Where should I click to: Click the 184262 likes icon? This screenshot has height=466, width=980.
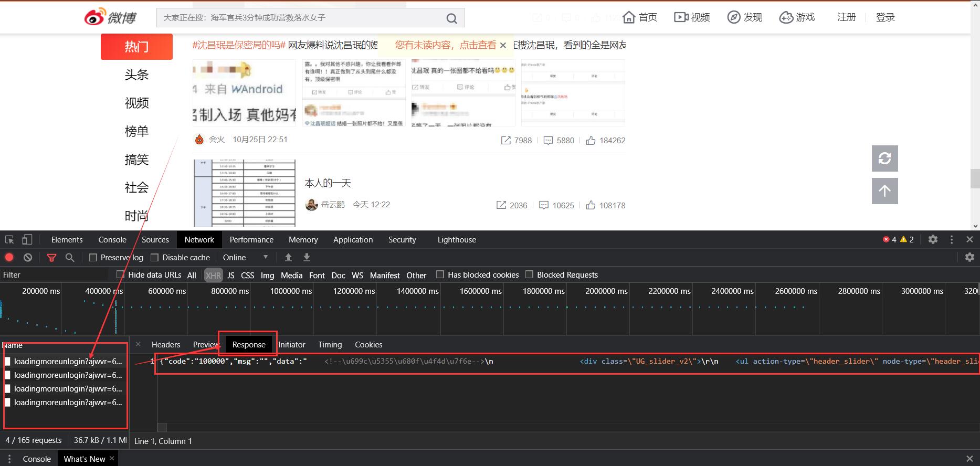pos(591,141)
